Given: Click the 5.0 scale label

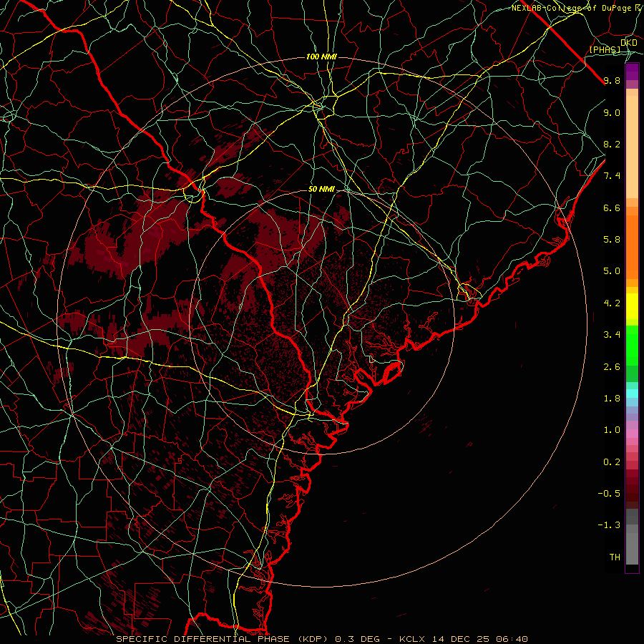Looking at the screenshot, I should coord(612,271).
